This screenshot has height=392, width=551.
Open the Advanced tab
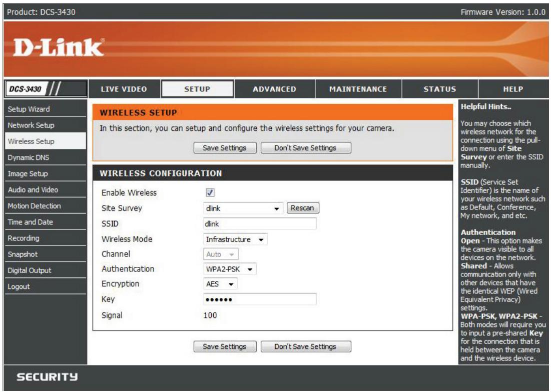pos(274,89)
